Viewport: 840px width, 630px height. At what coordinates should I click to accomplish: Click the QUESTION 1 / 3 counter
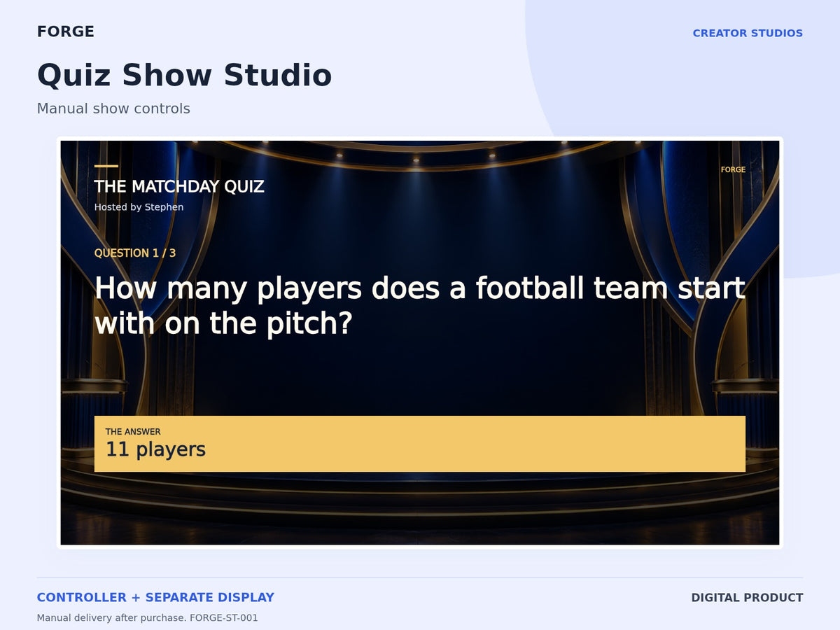click(x=135, y=253)
